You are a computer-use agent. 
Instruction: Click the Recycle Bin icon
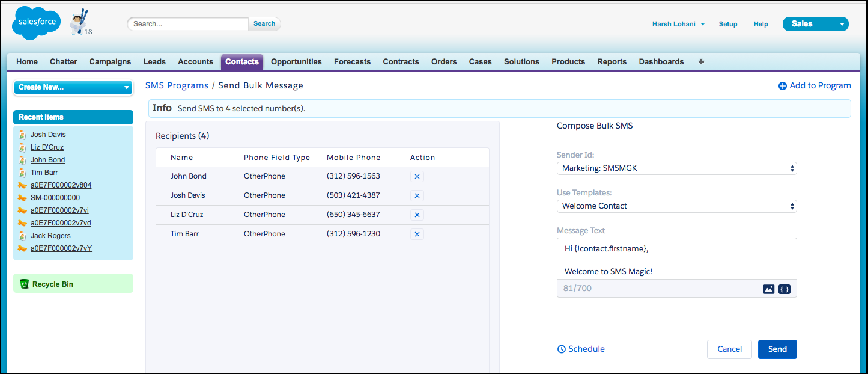click(24, 284)
